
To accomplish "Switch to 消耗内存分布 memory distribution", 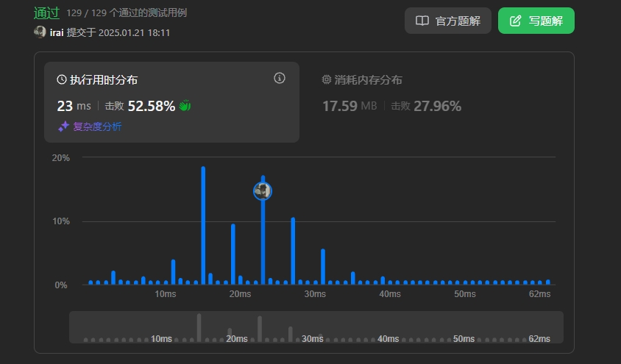I will point(368,80).
